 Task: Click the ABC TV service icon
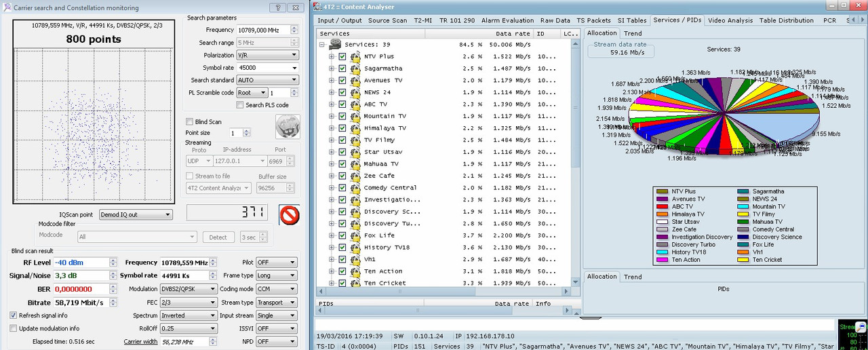355,104
